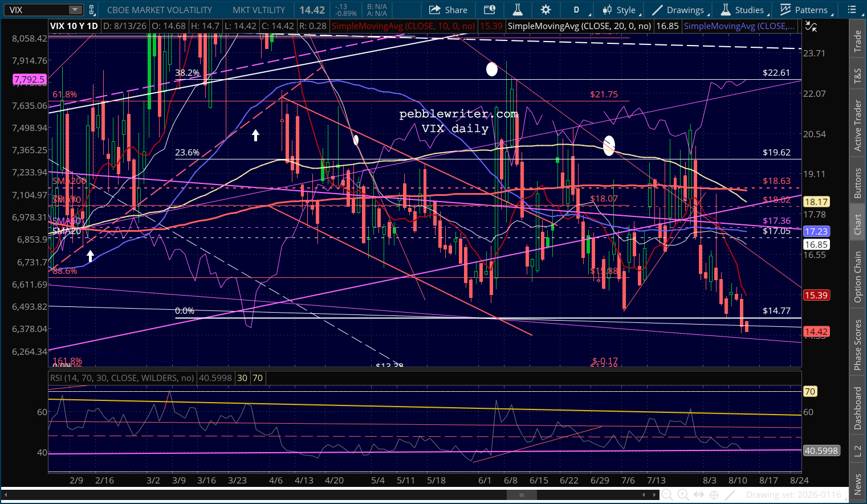Image resolution: width=867 pixels, height=504 pixels.
Task: Open the Drawing set 2026-0116 selector
Action: click(793, 495)
